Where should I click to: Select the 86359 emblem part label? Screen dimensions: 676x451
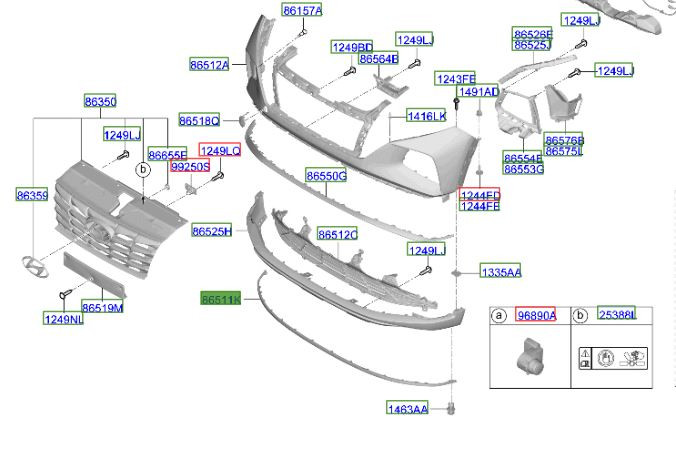pos(32,195)
